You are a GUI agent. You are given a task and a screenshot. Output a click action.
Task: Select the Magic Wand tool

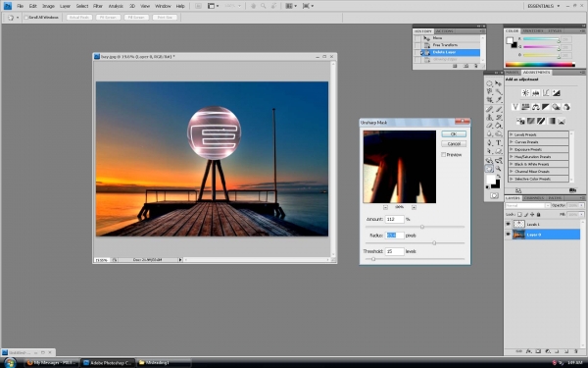pyautogui.click(x=499, y=91)
